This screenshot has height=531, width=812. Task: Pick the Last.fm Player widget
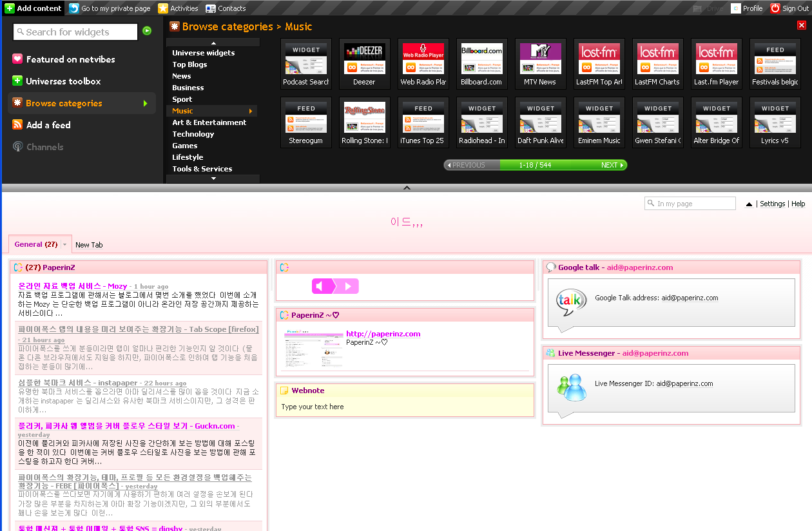tap(716, 64)
